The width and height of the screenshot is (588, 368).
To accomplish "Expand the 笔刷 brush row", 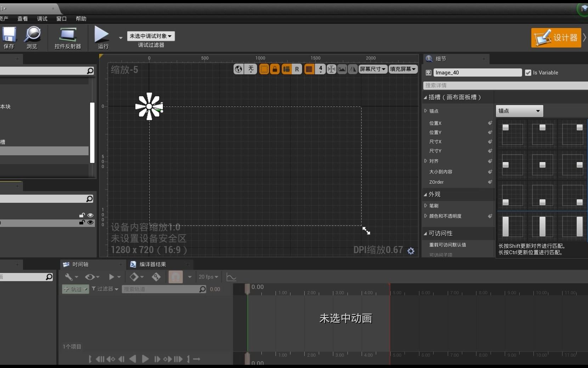I will click(426, 206).
